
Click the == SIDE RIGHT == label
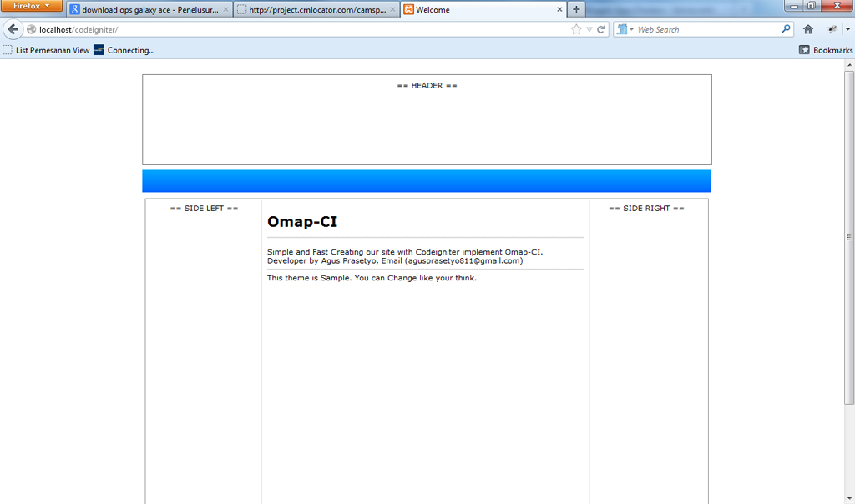(x=646, y=208)
